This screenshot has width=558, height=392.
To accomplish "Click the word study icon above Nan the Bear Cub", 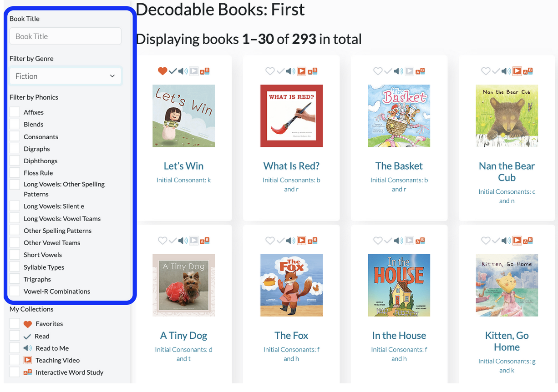I will pyautogui.click(x=528, y=71).
